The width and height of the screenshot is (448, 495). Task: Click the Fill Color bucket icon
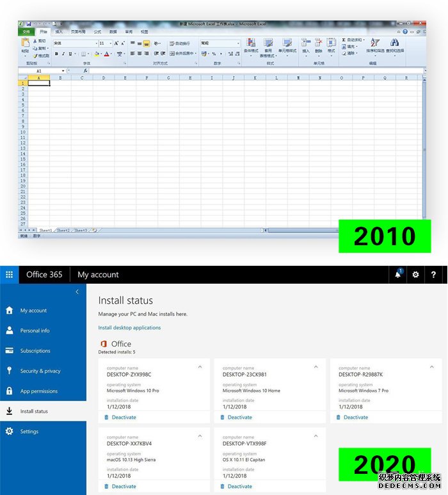pos(97,54)
